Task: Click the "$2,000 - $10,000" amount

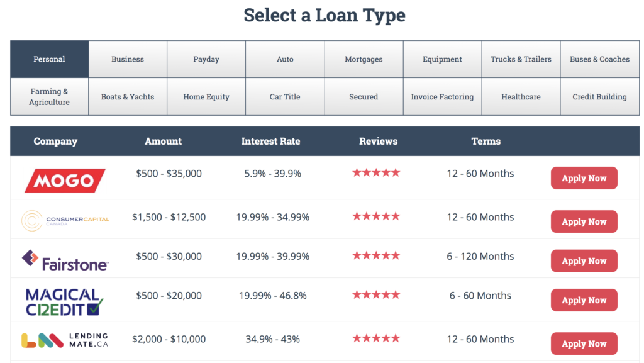Action: 169,339
